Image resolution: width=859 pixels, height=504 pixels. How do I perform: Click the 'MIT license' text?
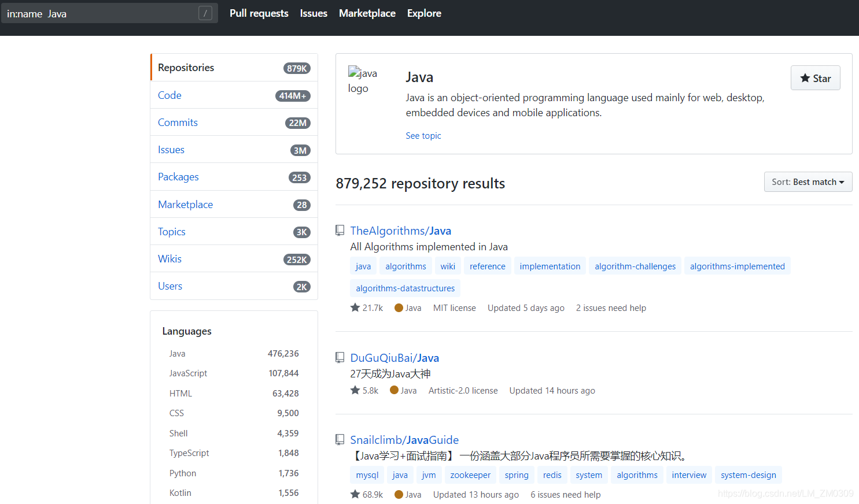point(455,308)
